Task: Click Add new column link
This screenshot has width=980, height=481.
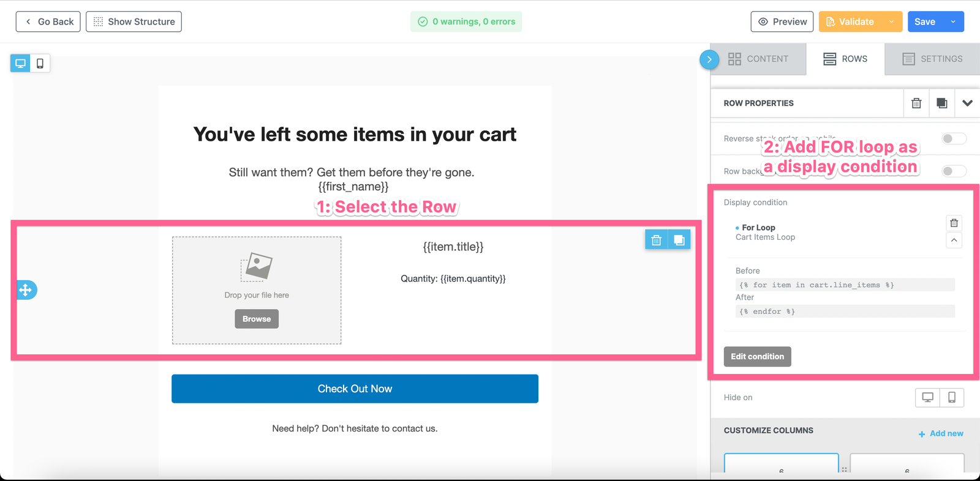Action: point(941,434)
